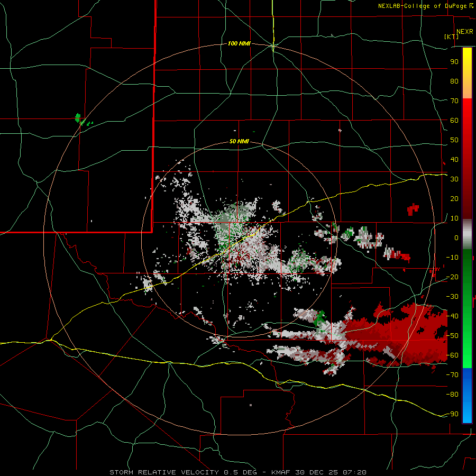Select the gray zero-velocity segment of the color bar
This screenshot has width=476, height=476.
click(467, 234)
